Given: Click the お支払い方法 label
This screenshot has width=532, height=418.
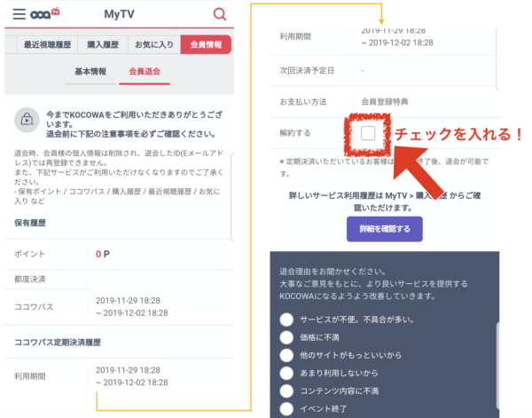Looking at the screenshot, I should (303, 101).
